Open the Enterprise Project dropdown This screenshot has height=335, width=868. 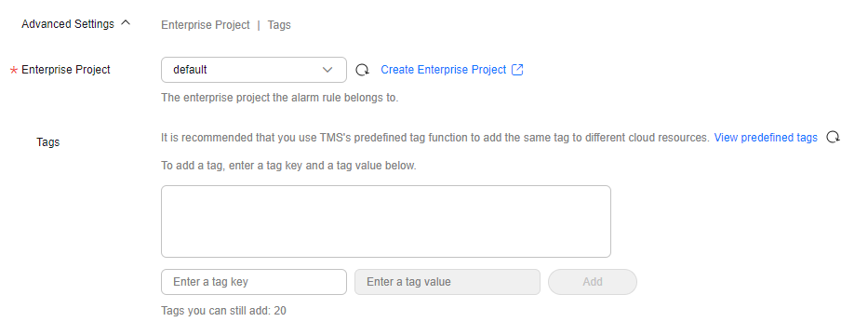tap(254, 70)
